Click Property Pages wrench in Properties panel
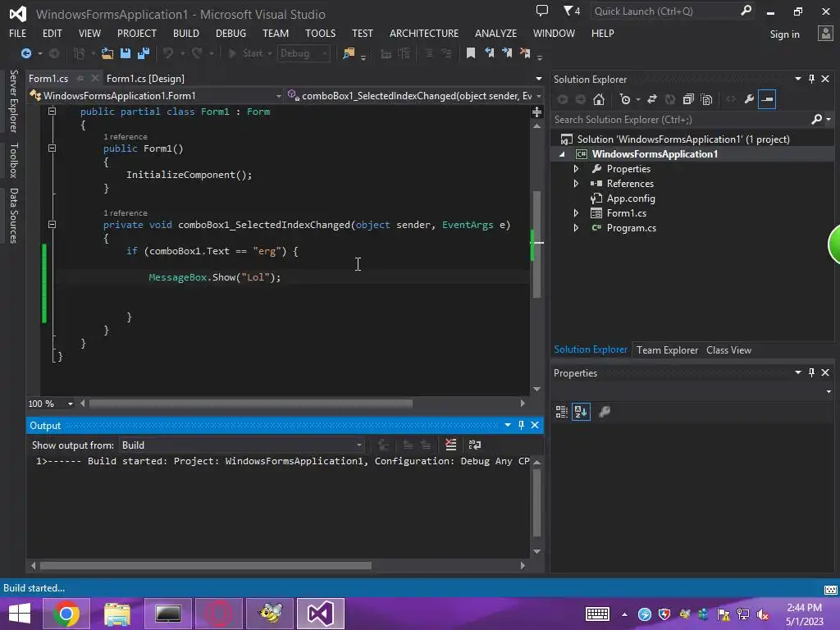Viewport: 840px width, 630px height. coord(605,412)
